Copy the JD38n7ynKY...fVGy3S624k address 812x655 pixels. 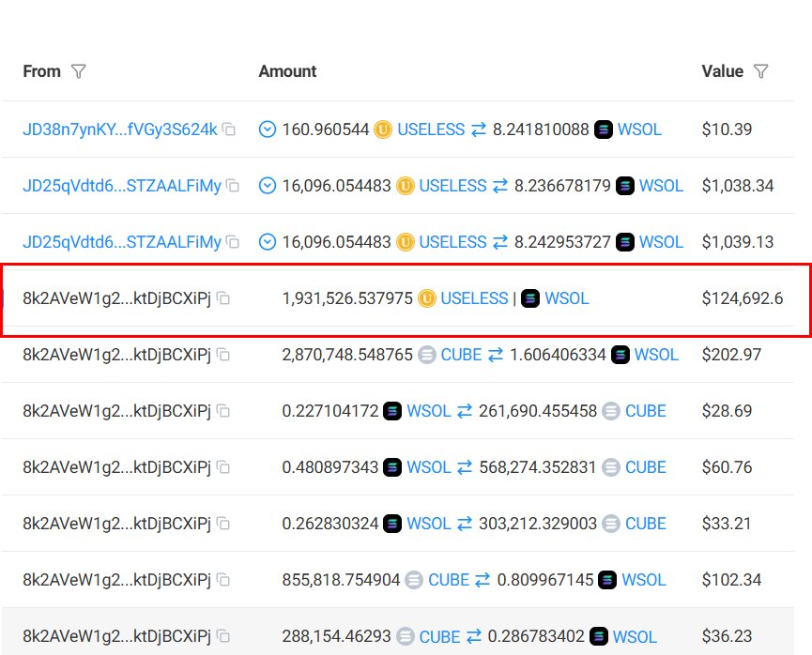(229, 129)
